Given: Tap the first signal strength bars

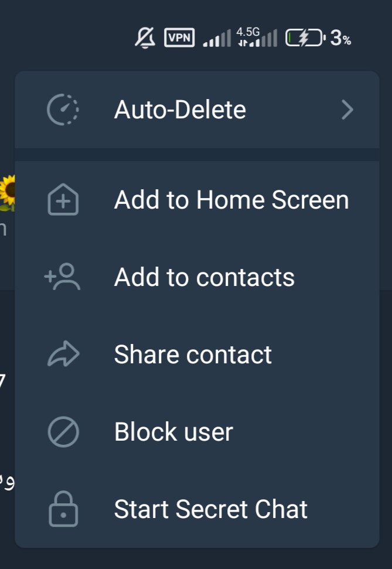Looking at the screenshot, I should 217,40.
